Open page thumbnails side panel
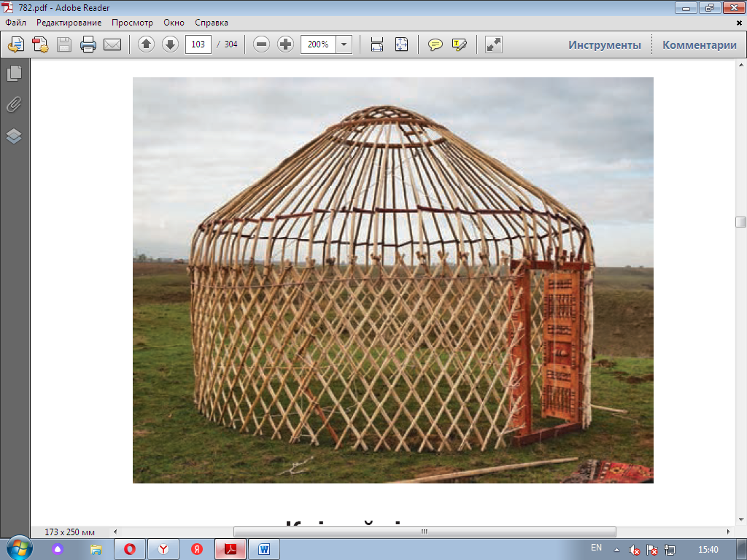The image size is (747, 560). (x=15, y=73)
